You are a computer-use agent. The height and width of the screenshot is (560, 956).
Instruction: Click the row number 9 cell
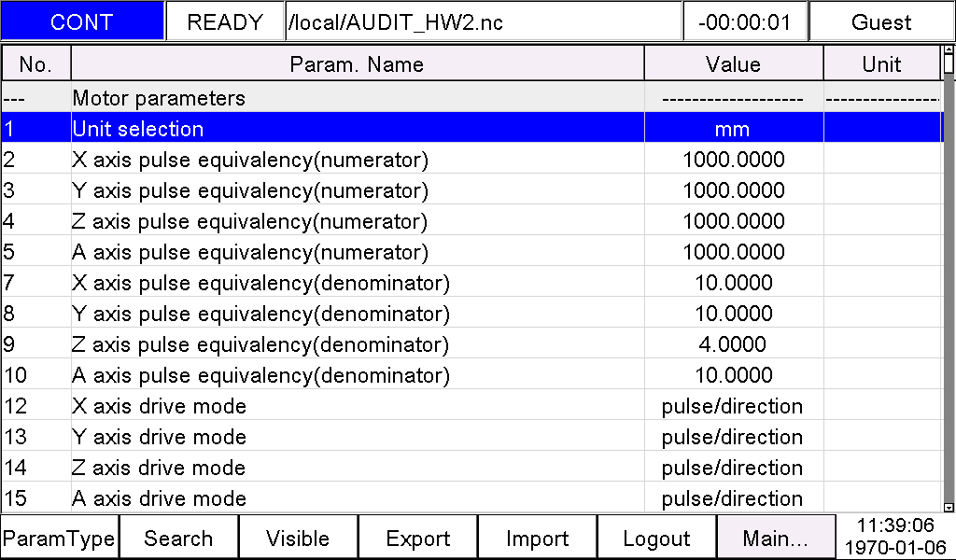36,343
